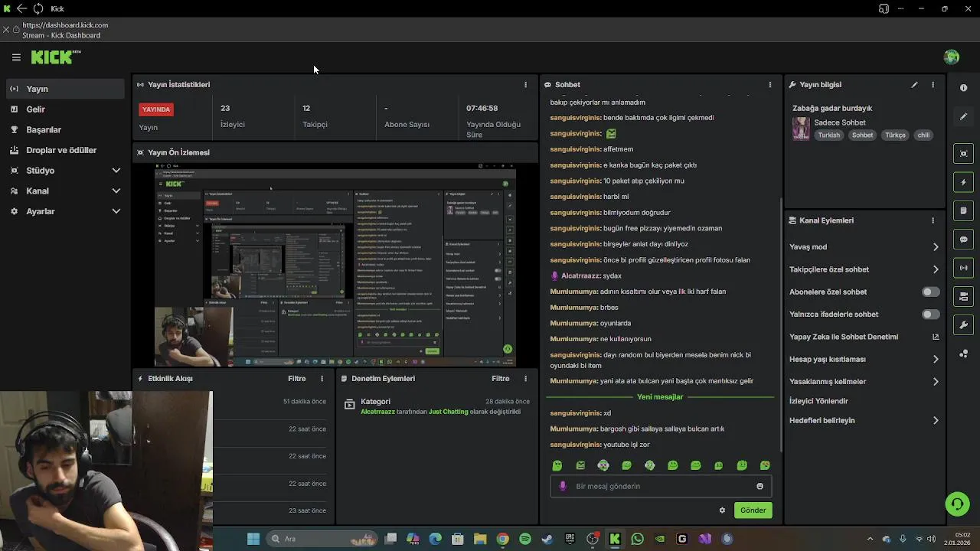Toggle the document log icon in right sidebar
980x551 pixels.
963,210
